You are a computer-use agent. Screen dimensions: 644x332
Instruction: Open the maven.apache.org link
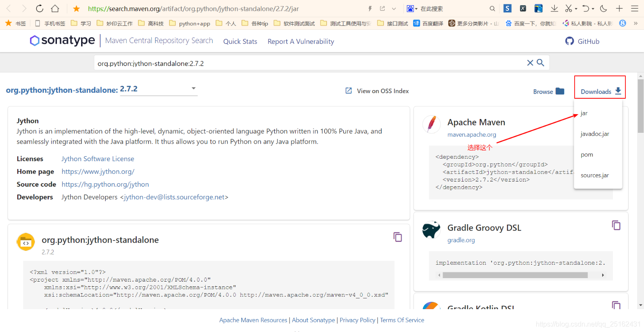pos(472,135)
